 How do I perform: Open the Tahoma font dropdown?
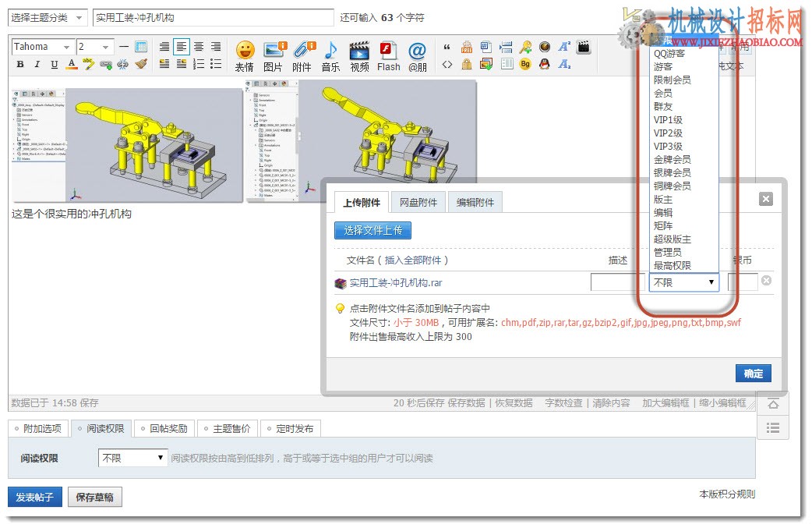42,47
